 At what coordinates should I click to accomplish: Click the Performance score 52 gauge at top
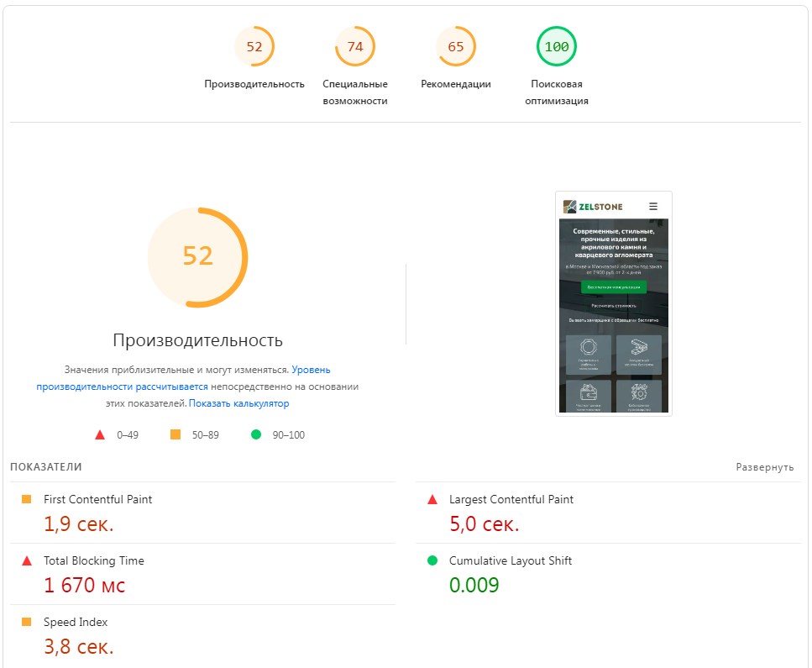pyautogui.click(x=254, y=47)
